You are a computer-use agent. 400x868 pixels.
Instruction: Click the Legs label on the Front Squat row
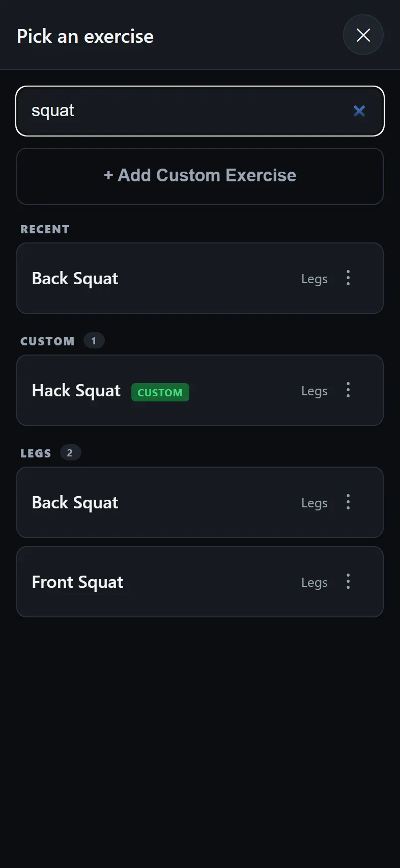(315, 582)
